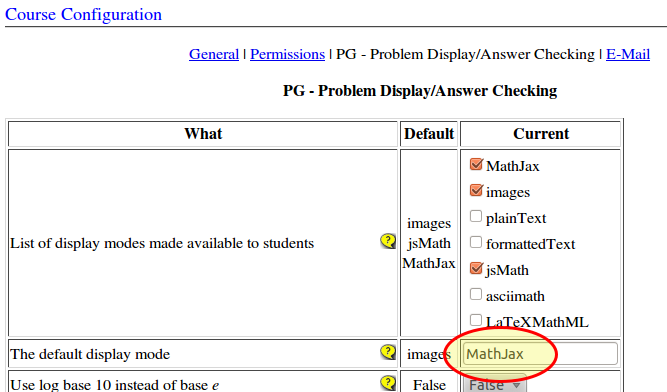Uncheck the jsMath display mode
The height and width of the screenshot is (392, 667).
(476, 268)
